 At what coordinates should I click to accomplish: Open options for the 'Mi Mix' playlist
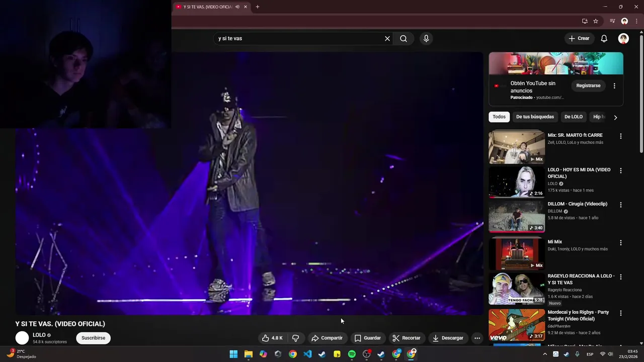[x=620, y=243]
